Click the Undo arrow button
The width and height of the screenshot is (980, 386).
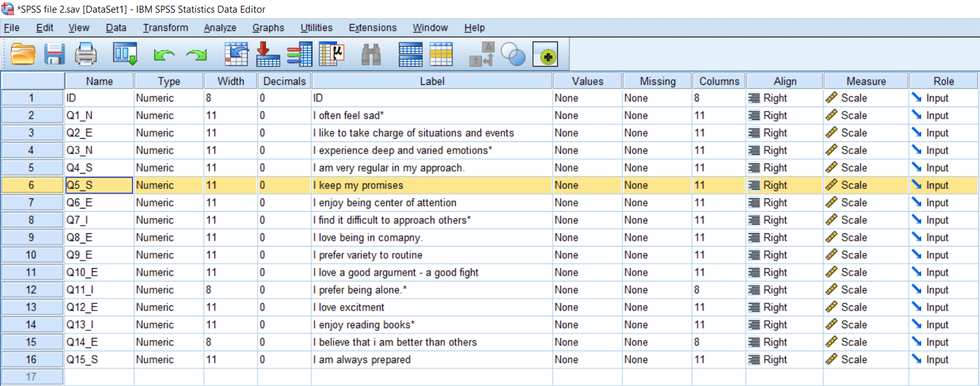(165, 55)
